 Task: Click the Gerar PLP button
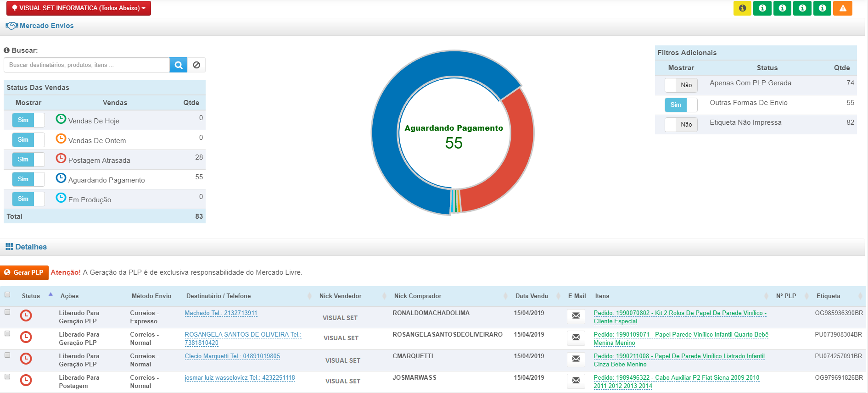pos(24,272)
